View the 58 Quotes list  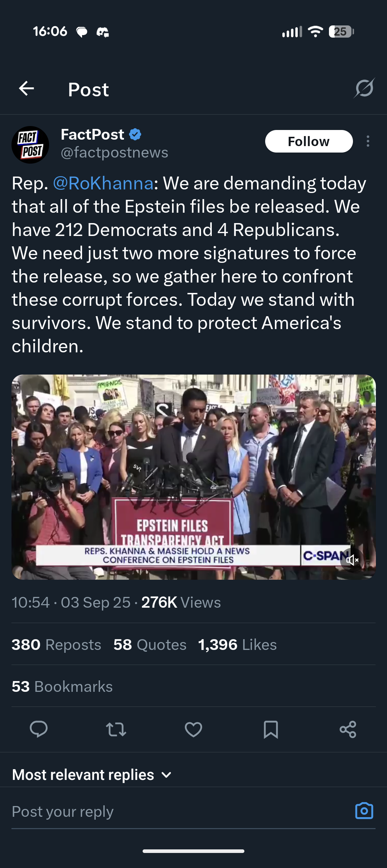[150, 645]
